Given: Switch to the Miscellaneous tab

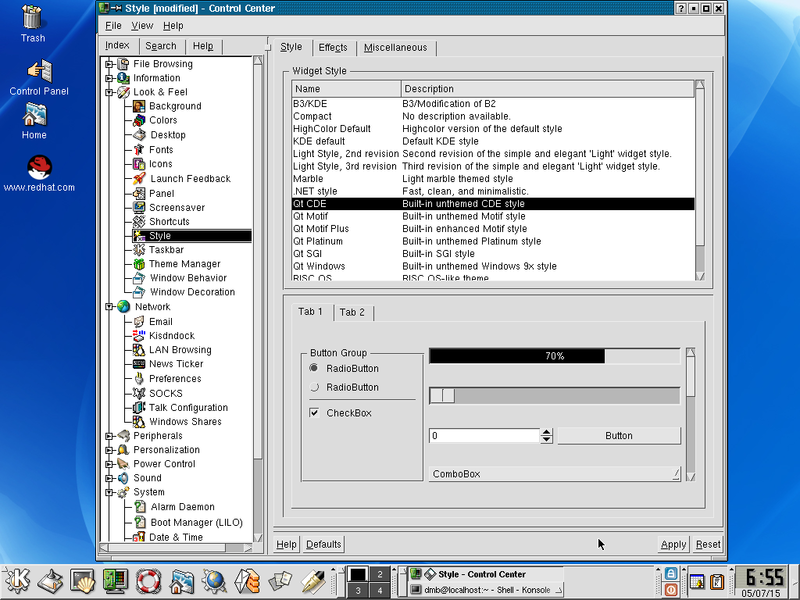Looking at the screenshot, I should tap(395, 47).
